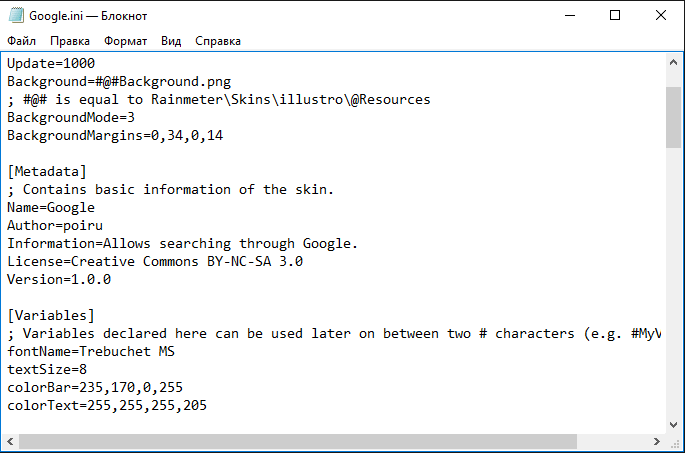Click the vertical scrollbar up arrow
The height and width of the screenshot is (453, 685).
pyautogui.click(x=673, y=62)
